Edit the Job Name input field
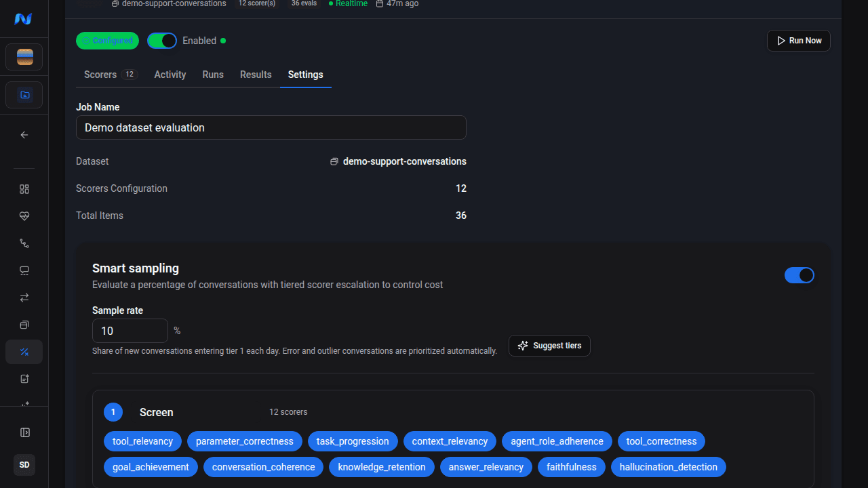Screen dimensions: 868x488 click(271, 127)
